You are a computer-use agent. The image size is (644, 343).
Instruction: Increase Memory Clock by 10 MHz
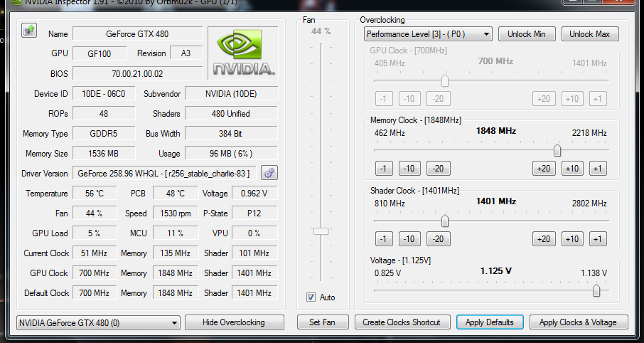pyautogui.click(x=572, y=168)
